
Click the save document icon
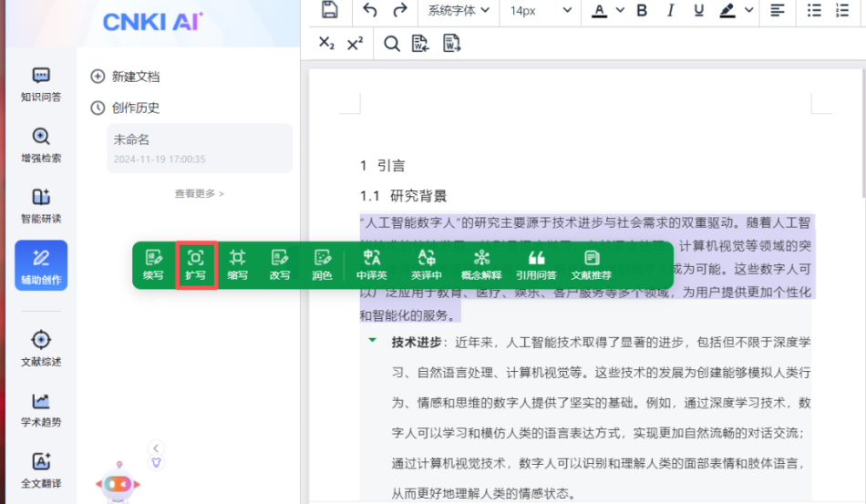(x=329, y=11)
